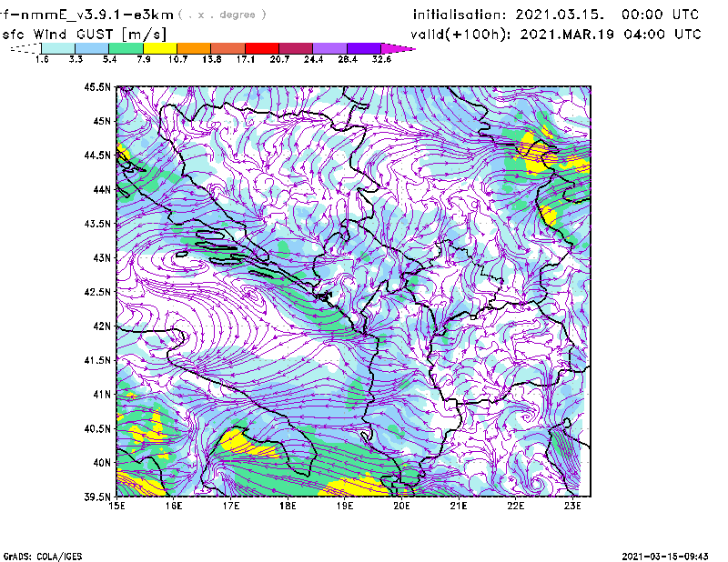Click the 45N latitude label
Image resolution: width=728 pixels, height=562 pixels.
[x=102, y=121]
